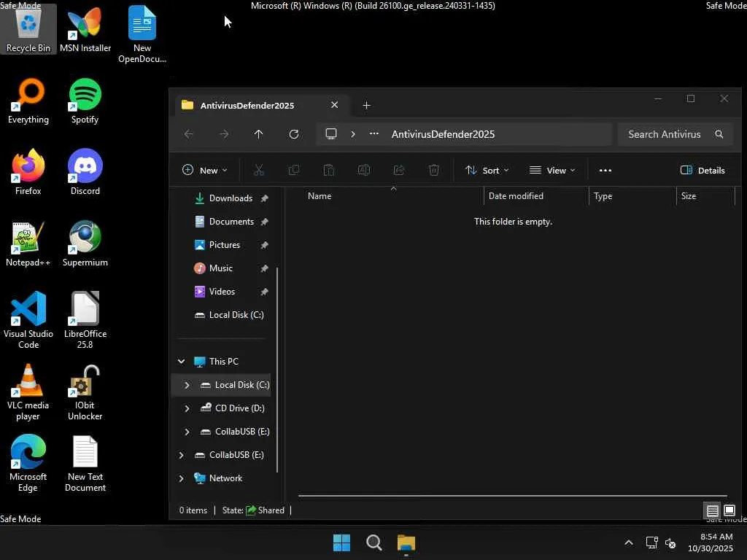This screenshot has height=560, width=747.
Task: Click the Windows Start button
Action: (341, 542)
